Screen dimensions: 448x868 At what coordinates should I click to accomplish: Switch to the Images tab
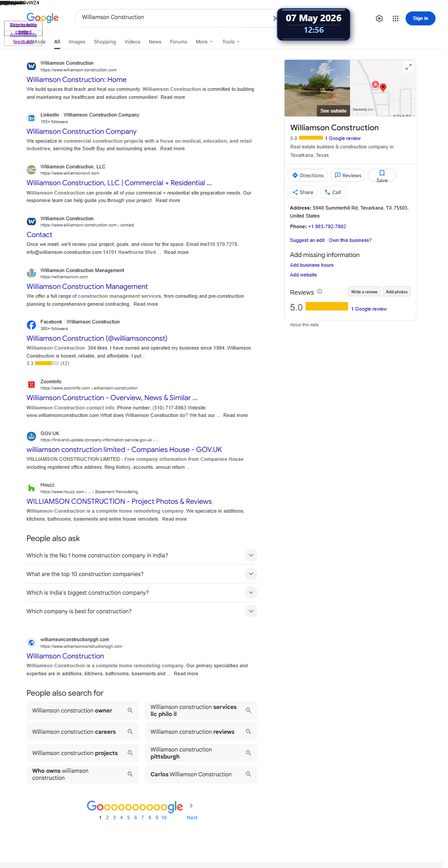click(77, 42)
